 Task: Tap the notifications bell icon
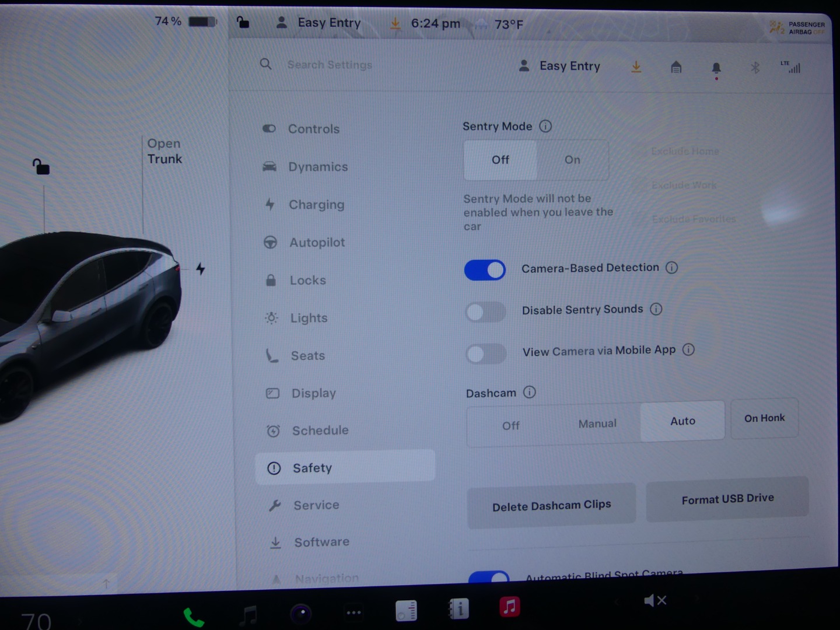point(716,68)
